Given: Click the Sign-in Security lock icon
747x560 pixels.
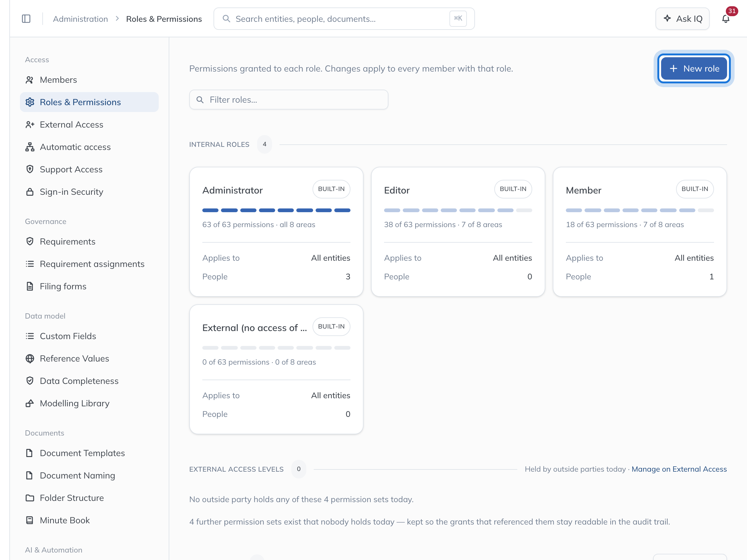Looking at the screenshot, I should pos(30,192).
